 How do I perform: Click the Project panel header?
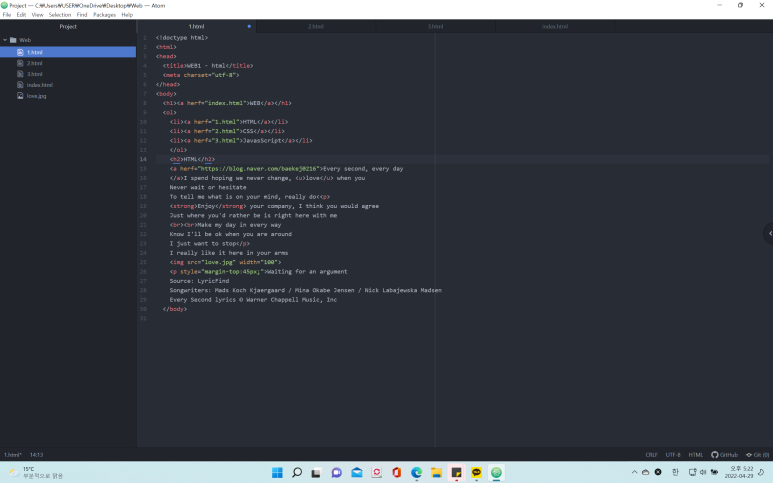(68, 27)
